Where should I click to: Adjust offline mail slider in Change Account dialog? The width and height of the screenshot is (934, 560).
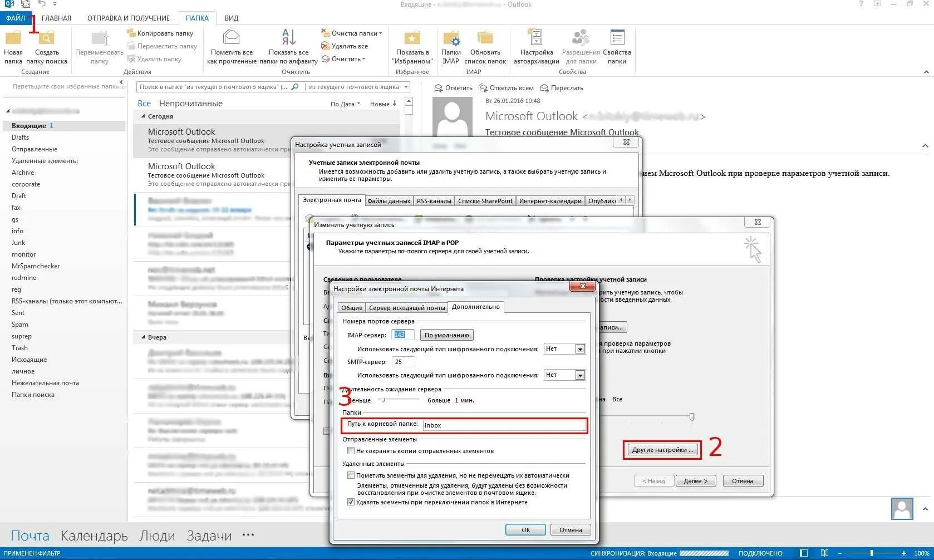pos(692,416)
